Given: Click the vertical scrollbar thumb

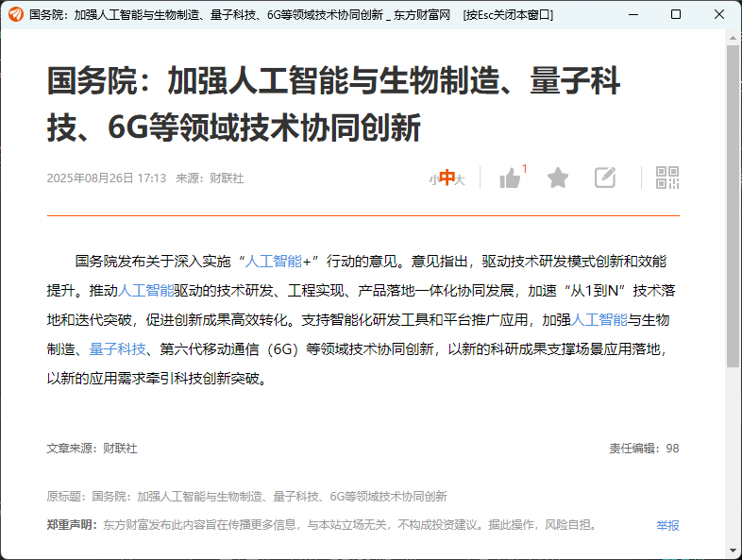Looking at the screenshot, I should (733, 206).
